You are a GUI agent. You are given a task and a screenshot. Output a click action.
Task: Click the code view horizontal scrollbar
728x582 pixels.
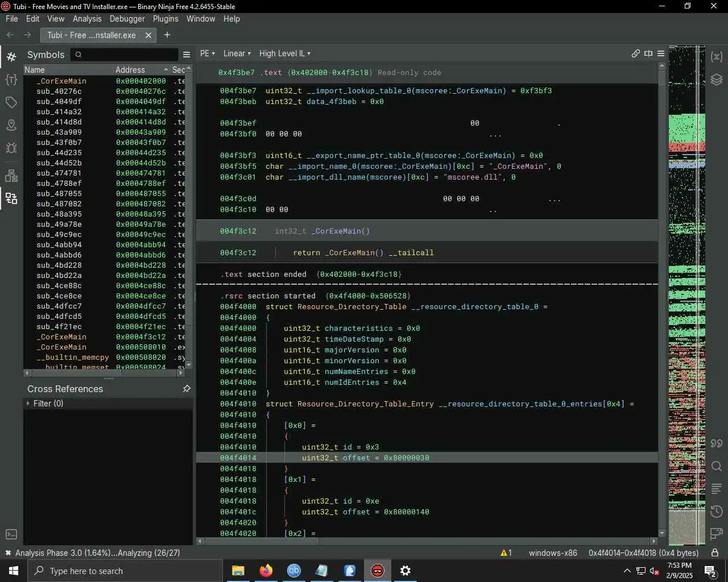coord(427,541)
